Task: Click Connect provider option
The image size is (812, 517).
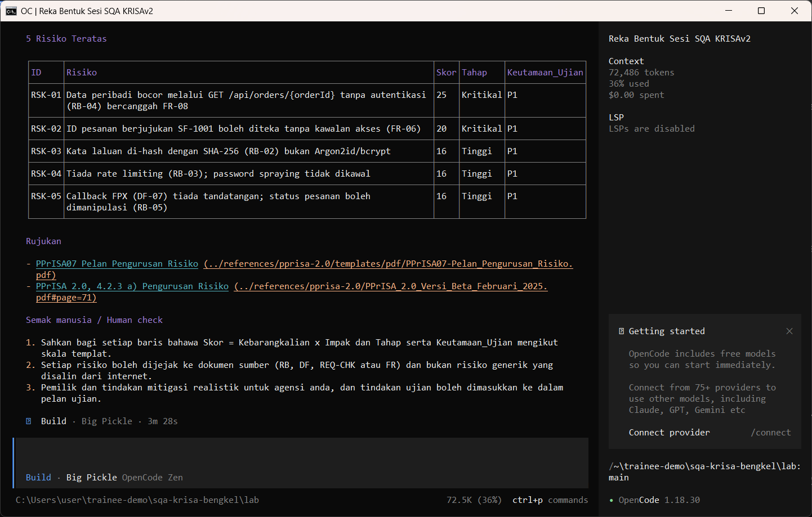Action: (x=669, y=433)
